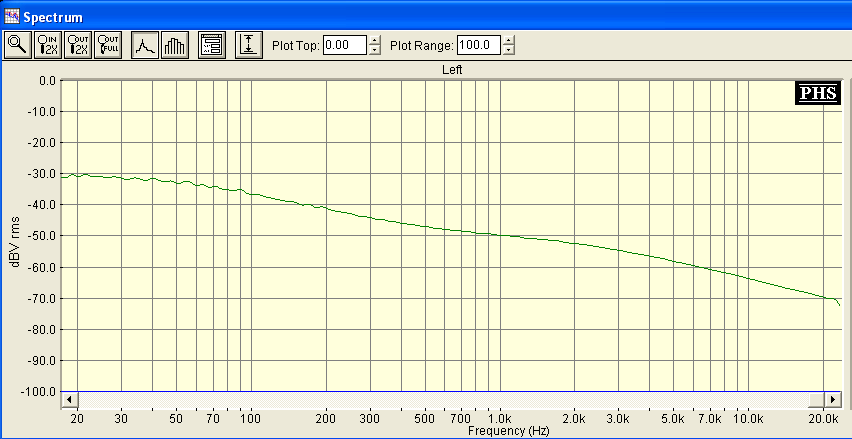Viewport: 852px width, 439px height.
Task: Click the 'Frequency (Hz)' axis label
Action: pos(509,431)
